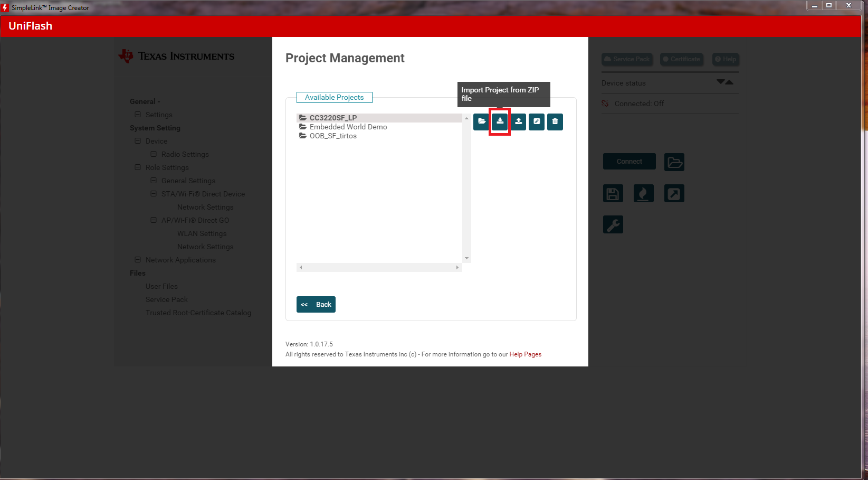Viewport: 868px width, 480px height.
Task: Collapse the Device status panel arrows
Action: (725, 82)
